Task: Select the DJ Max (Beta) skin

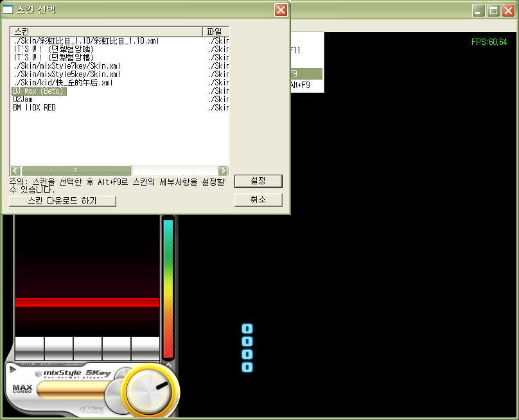Action: (39, 91)
